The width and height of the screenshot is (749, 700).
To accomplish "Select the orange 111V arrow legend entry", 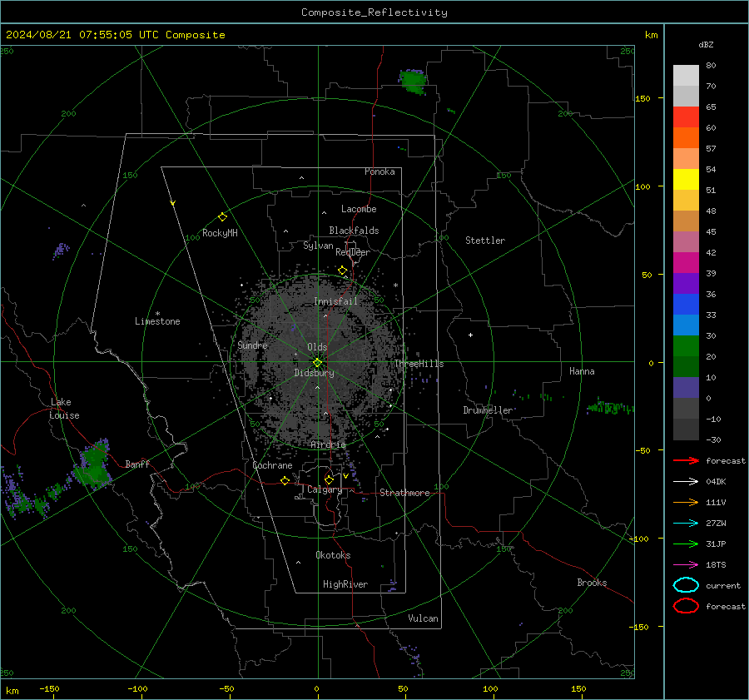I will click(x=686, y=502).
